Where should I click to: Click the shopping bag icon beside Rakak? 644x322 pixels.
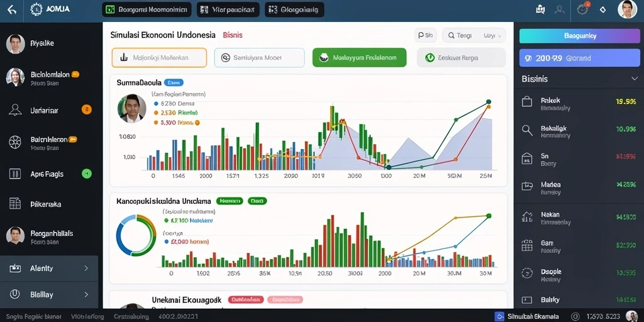[527, 101]
